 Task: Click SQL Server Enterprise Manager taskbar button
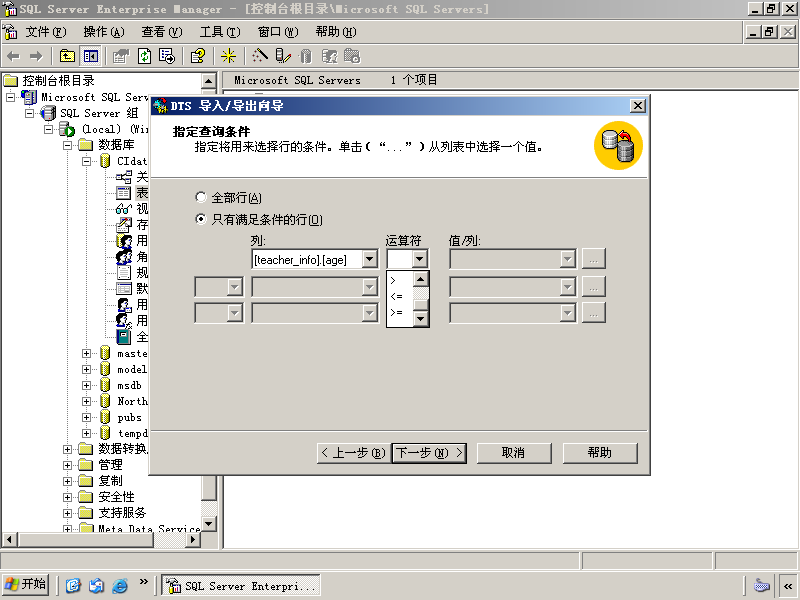coord(241,585)
